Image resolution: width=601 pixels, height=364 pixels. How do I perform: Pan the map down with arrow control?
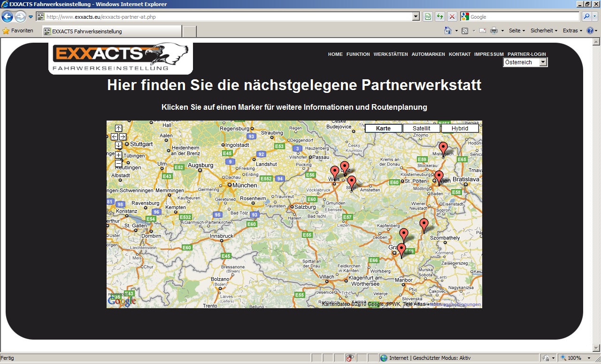[118, 145]
